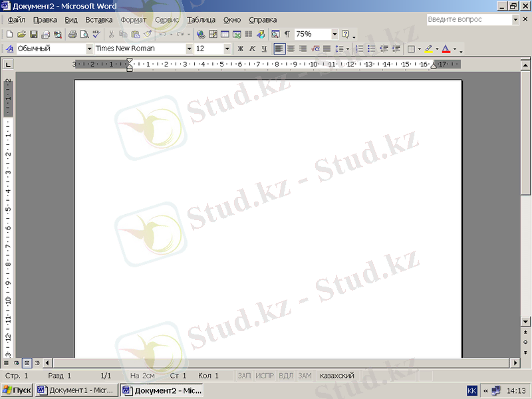Toggle bulleted list
Screen dimensions: 532x399
coord(372,49)
